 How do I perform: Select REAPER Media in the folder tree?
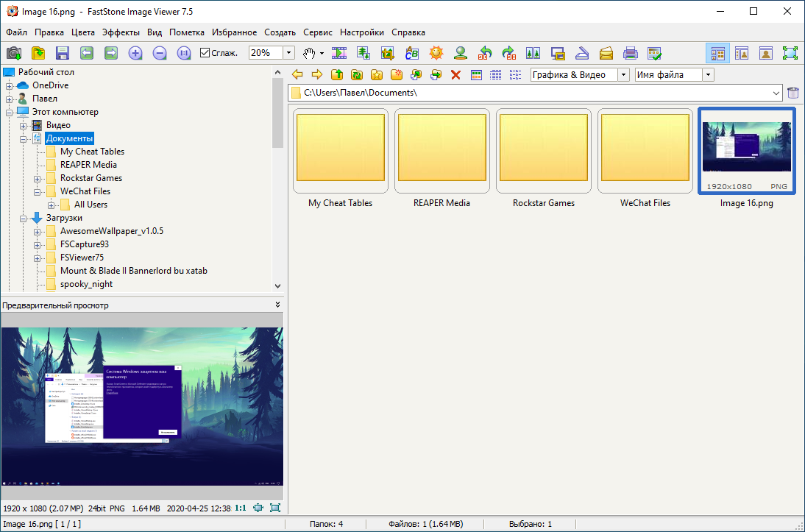(x=88, y=165)
